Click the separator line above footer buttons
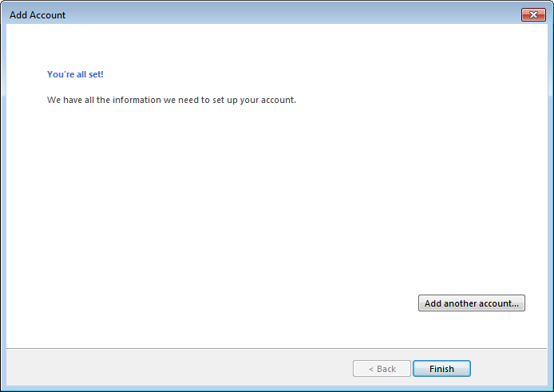 [276, 348]
